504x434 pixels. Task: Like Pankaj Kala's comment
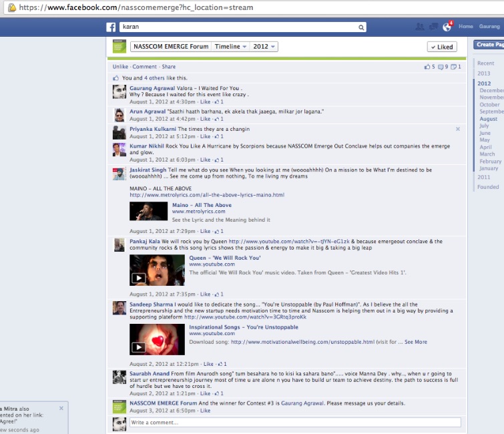coord(205,294)
